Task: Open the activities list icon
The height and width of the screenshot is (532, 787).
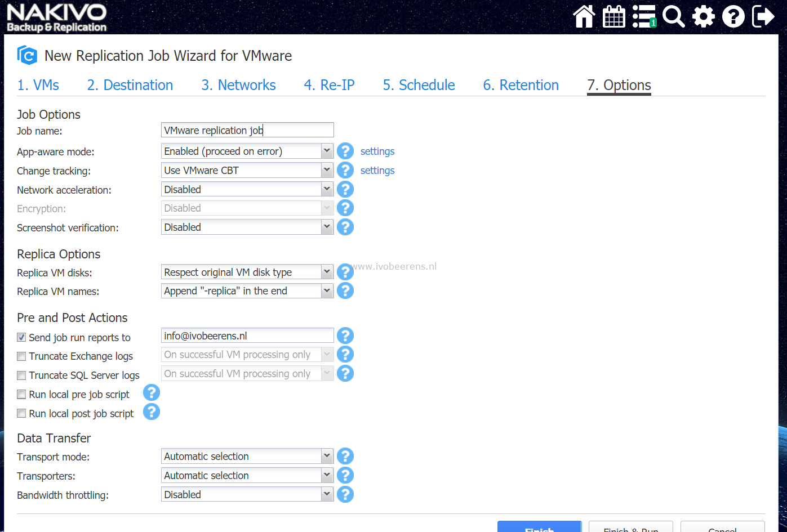Action: pyautogui.click(x=644, y=16)
